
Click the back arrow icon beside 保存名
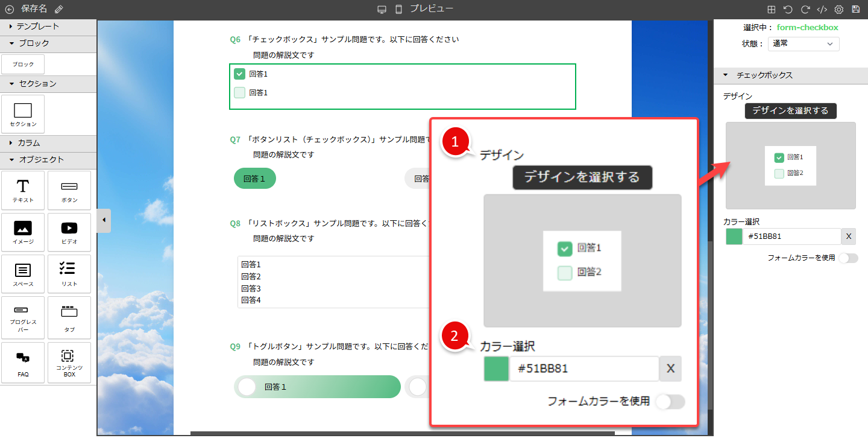pos(9,9)
